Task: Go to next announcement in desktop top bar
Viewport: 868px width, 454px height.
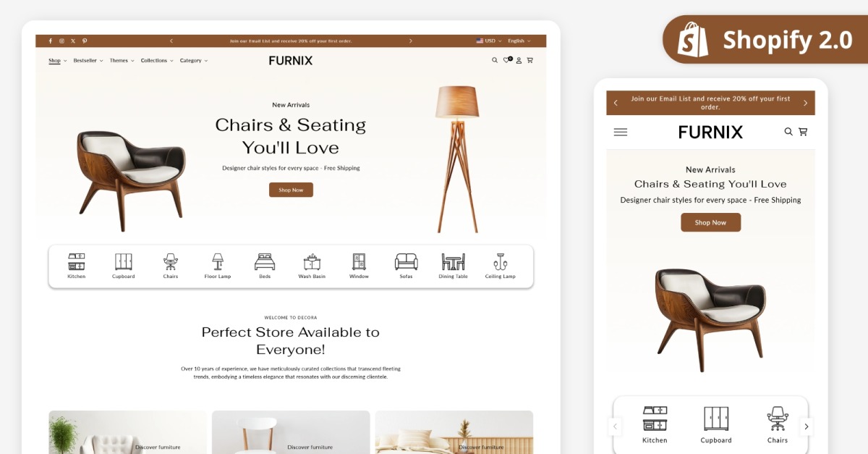Action: tap(411, 41)
